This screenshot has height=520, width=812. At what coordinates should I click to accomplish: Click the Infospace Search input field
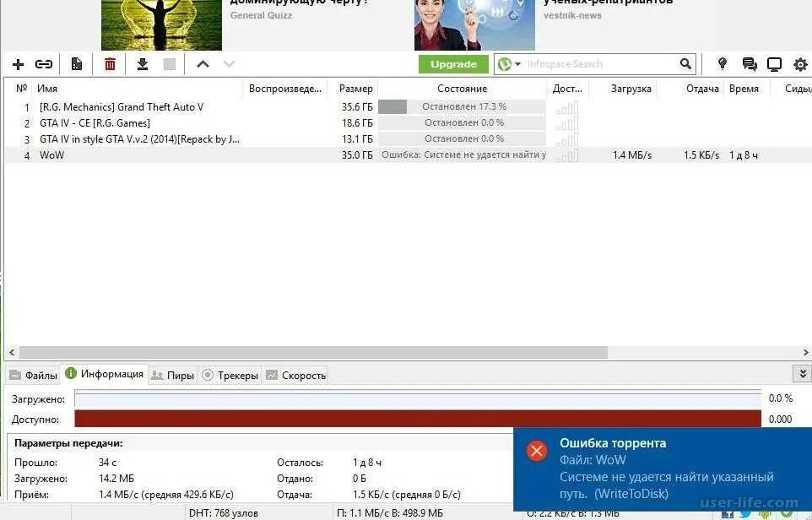pyautogui.click(x=601, y=64)
